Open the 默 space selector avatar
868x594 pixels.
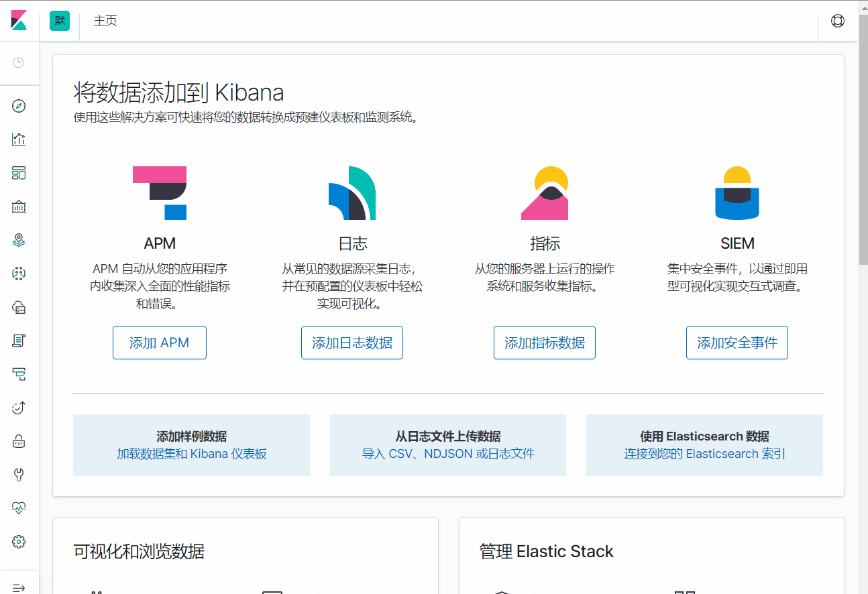coord(60,21)
